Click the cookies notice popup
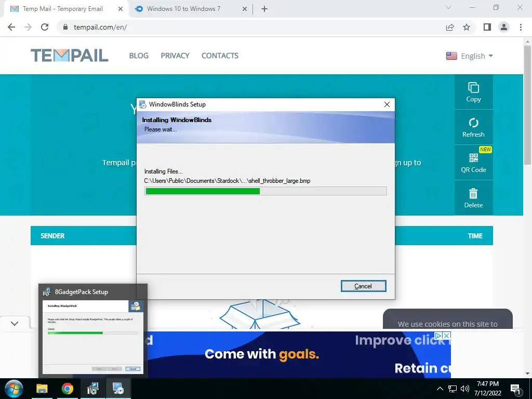The width and height of the screenshot is (532, 399). [x=447, y=319]
